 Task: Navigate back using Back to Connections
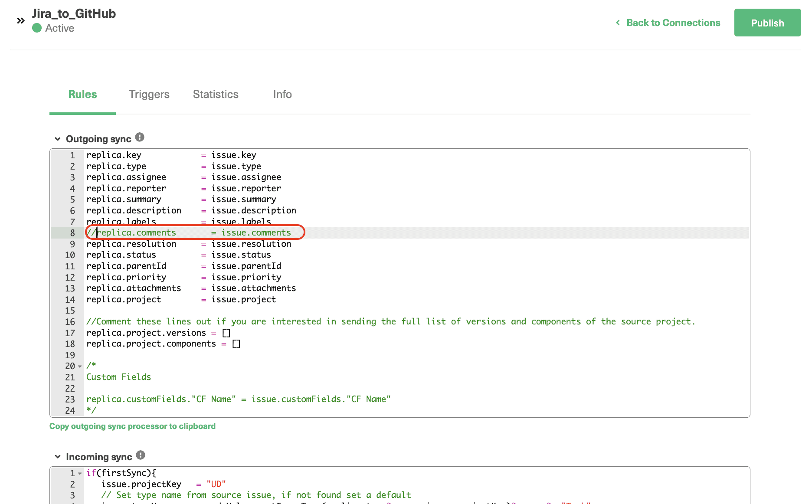pyautogui.click(x=673, y=23)
